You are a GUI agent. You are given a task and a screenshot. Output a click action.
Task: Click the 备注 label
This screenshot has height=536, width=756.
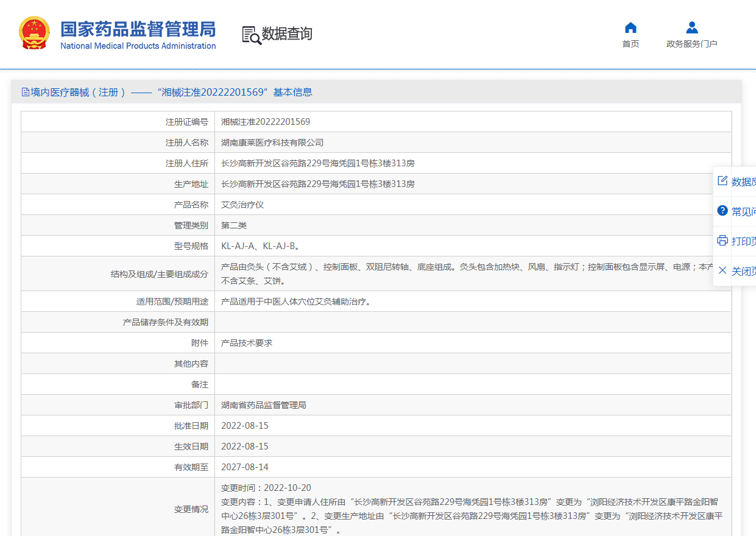(x=200, y=384)
